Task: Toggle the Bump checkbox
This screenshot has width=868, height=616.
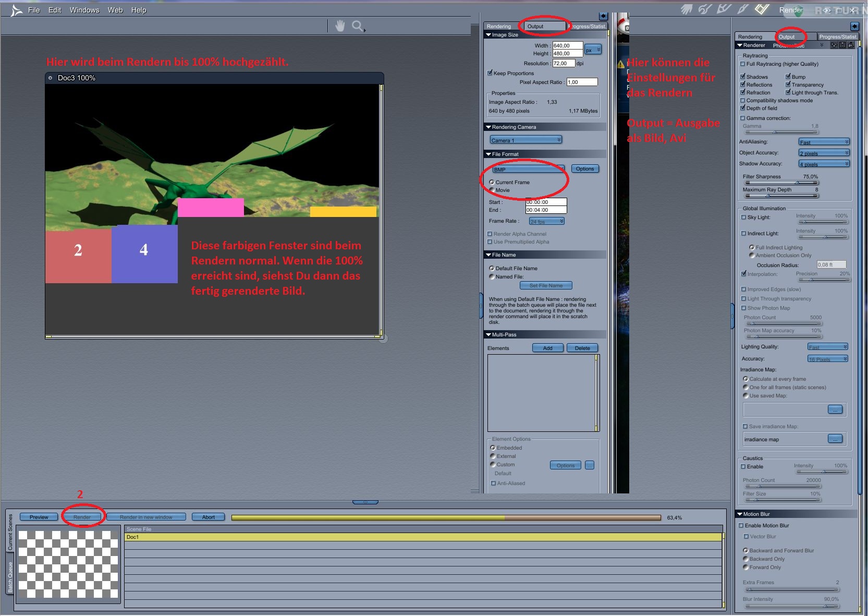Action: click(788, 77)
